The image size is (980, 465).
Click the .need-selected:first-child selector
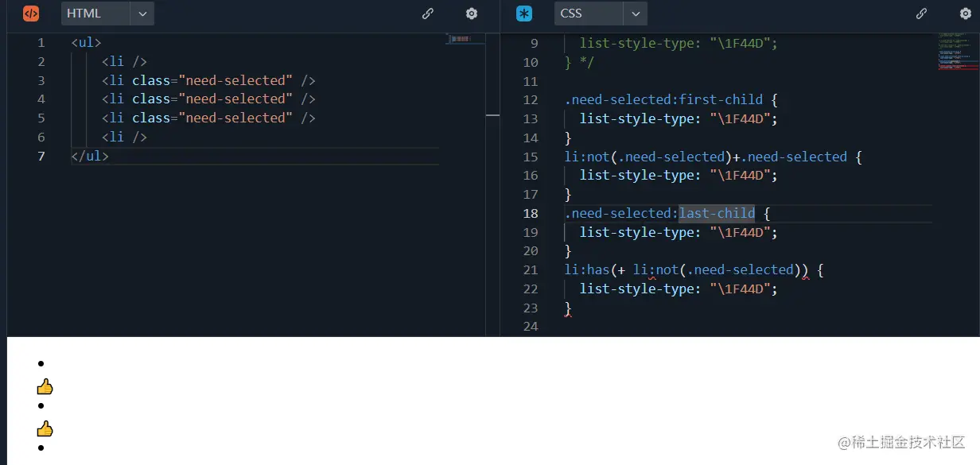coord(663,99)
